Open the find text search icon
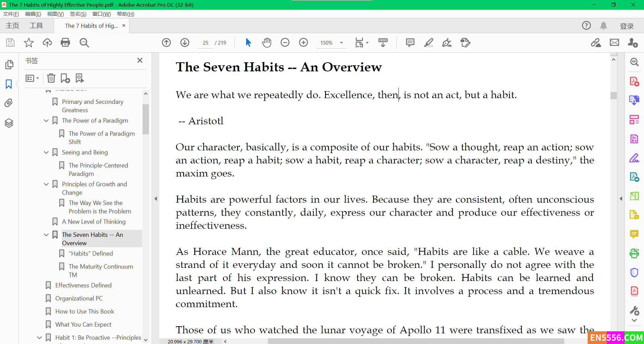Viewport: 644px width, 344px height. click(84, 43)
